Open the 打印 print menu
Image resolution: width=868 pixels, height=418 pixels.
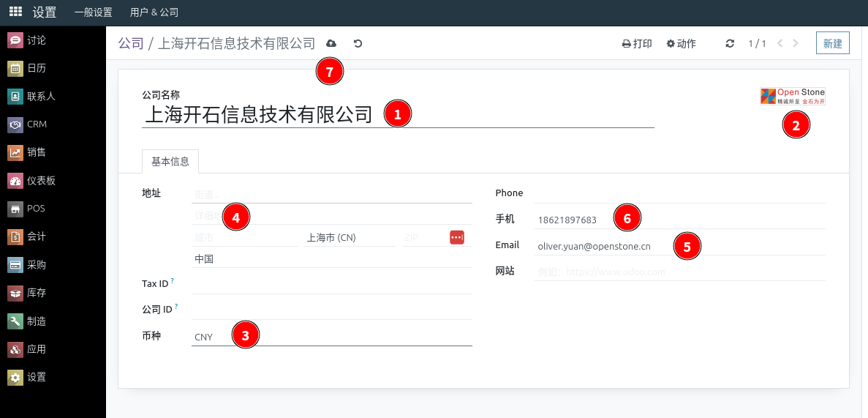[637, 43]
